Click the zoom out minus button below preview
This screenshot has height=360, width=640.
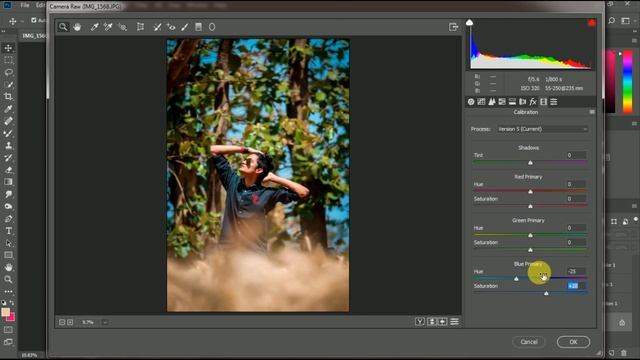click(62, 322)
